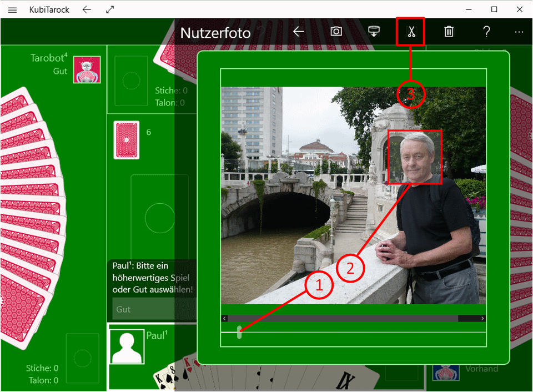Open the hamburger menu in title bar

(13, 9)
